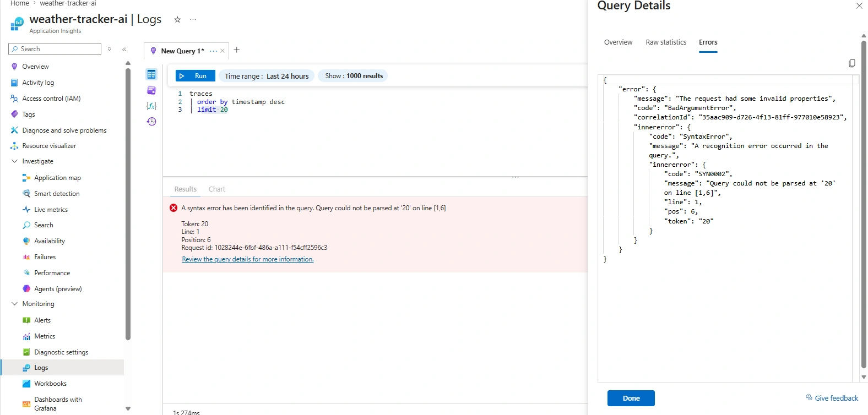Open the query history clock icon
This screenshot has width=868, height=415.
pyautogui.click(x=151, y=121)
